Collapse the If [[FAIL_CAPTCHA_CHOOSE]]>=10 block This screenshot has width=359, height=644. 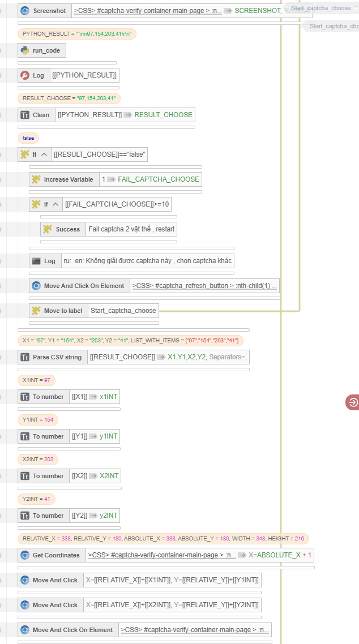click(55, 204)
